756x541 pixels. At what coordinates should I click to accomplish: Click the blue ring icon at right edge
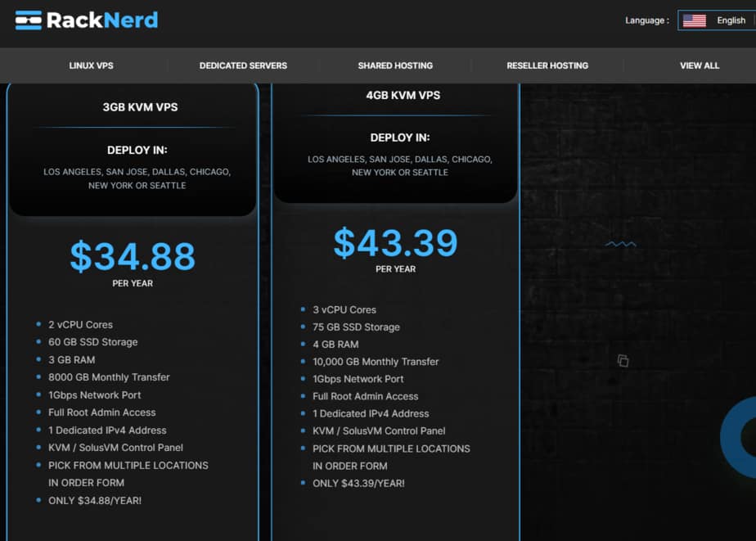coord(738,436)
